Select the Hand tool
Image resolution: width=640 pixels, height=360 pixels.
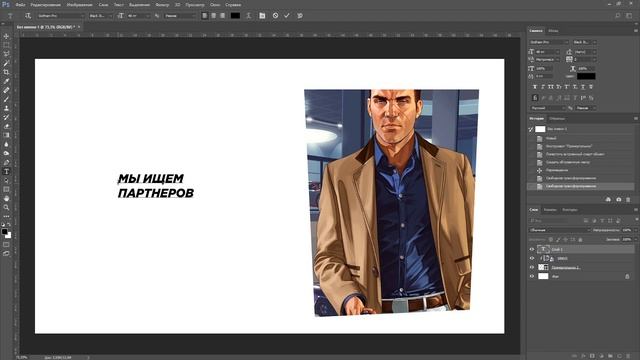[6, 198]
